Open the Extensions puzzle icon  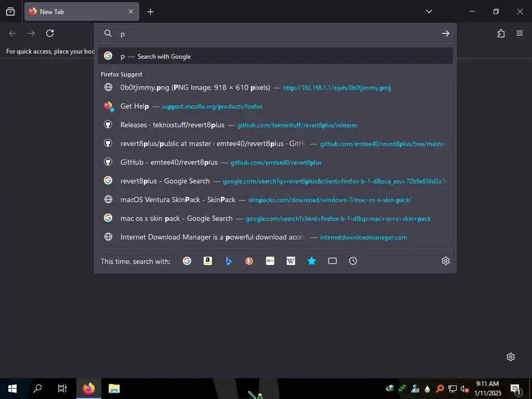click(x=501, y=33)
